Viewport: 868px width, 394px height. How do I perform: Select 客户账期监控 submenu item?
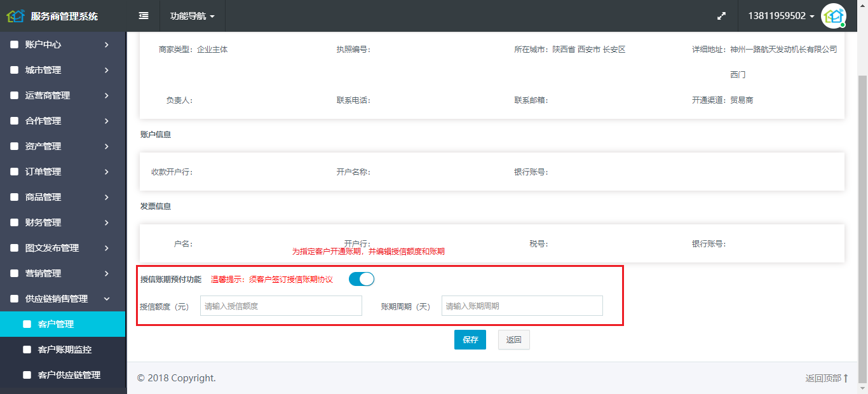[63, 350]
